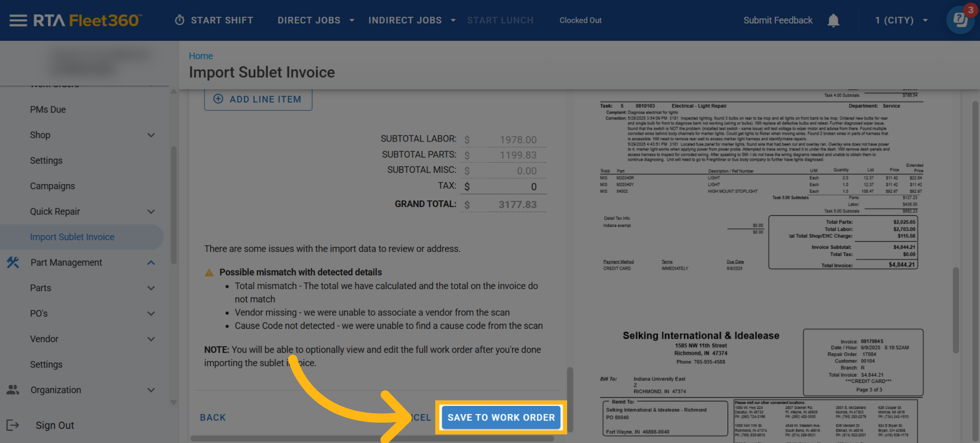Select Import Sublet Invoice in sidebar

72,237
